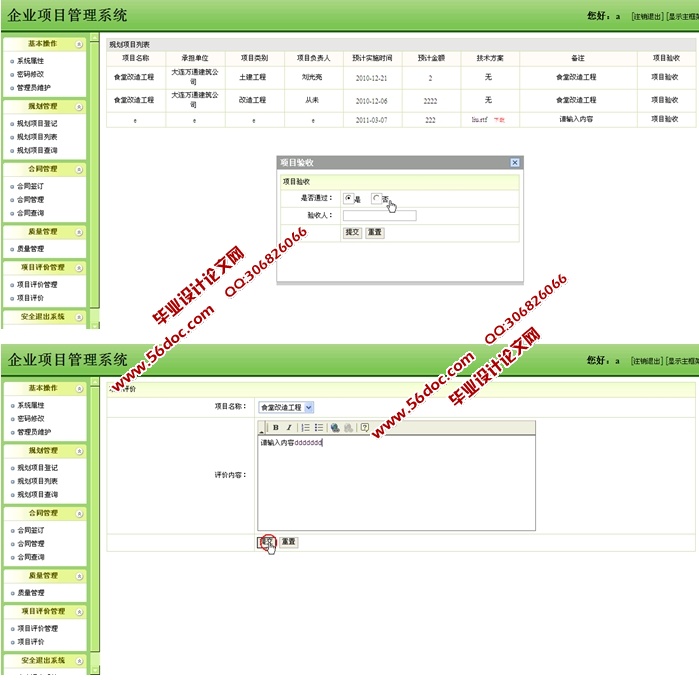
Task: Click 重置 below the evaluation content editor
Action: click(x=289, y=542)
